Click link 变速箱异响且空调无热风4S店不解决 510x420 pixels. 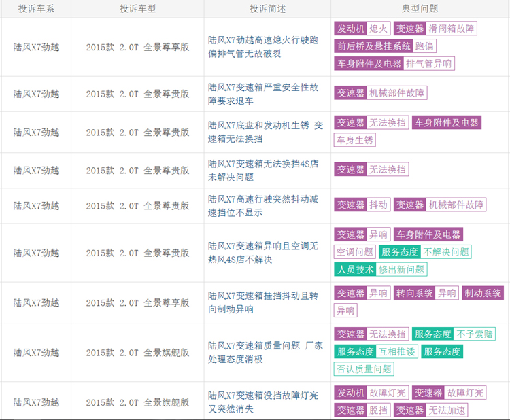(x=264, y=253)
